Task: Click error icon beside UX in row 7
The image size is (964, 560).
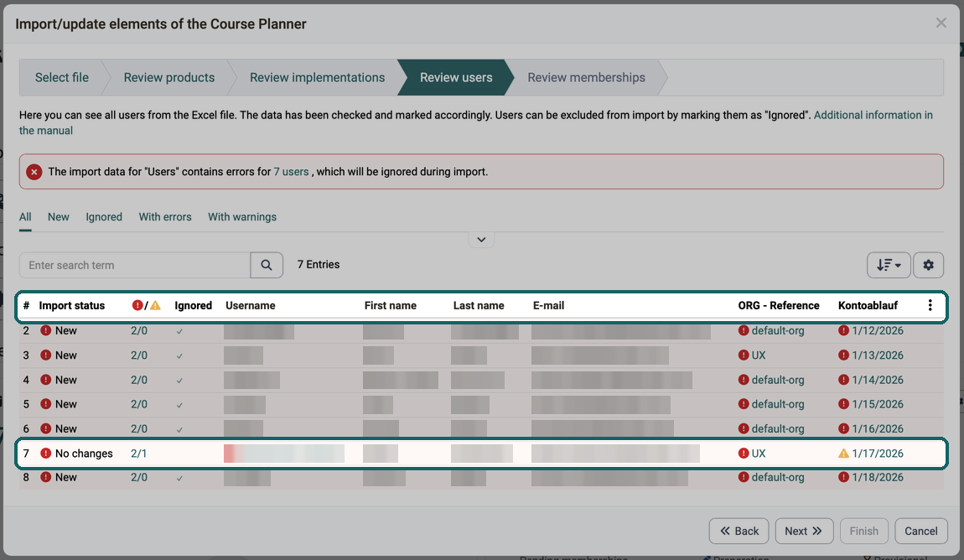Action: (744, 453)
